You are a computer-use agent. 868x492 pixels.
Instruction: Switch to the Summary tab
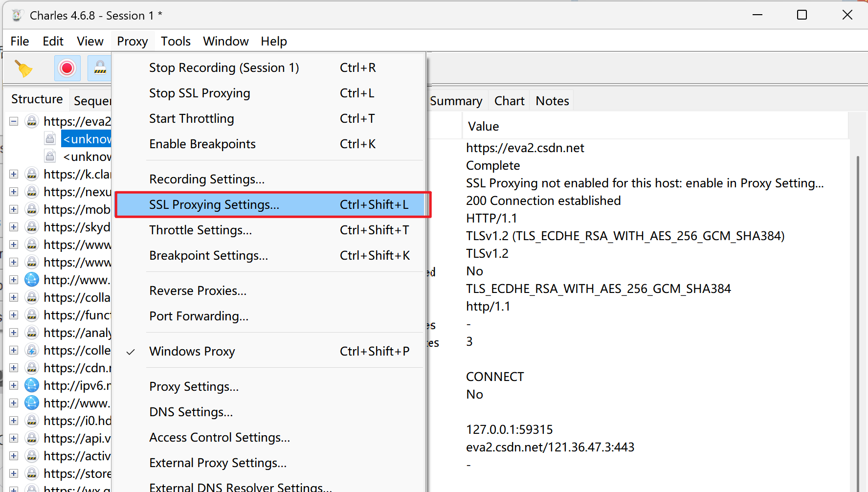[x=456, y=101]
